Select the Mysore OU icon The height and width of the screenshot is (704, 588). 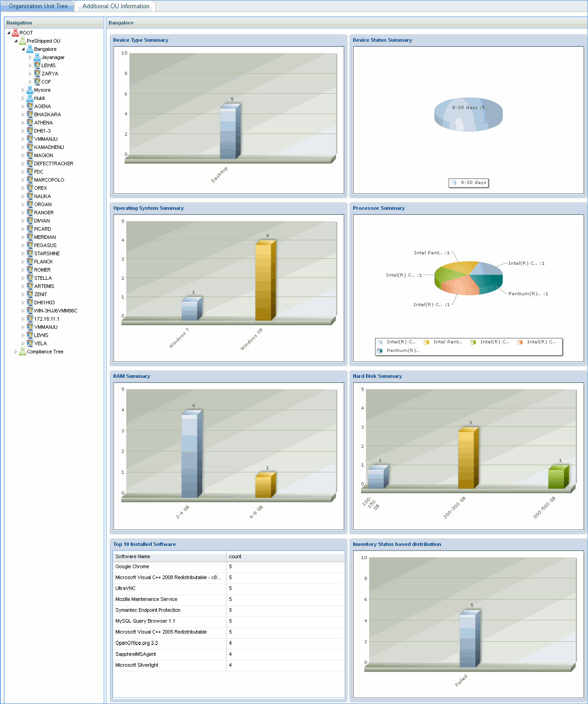click(30, 90)
